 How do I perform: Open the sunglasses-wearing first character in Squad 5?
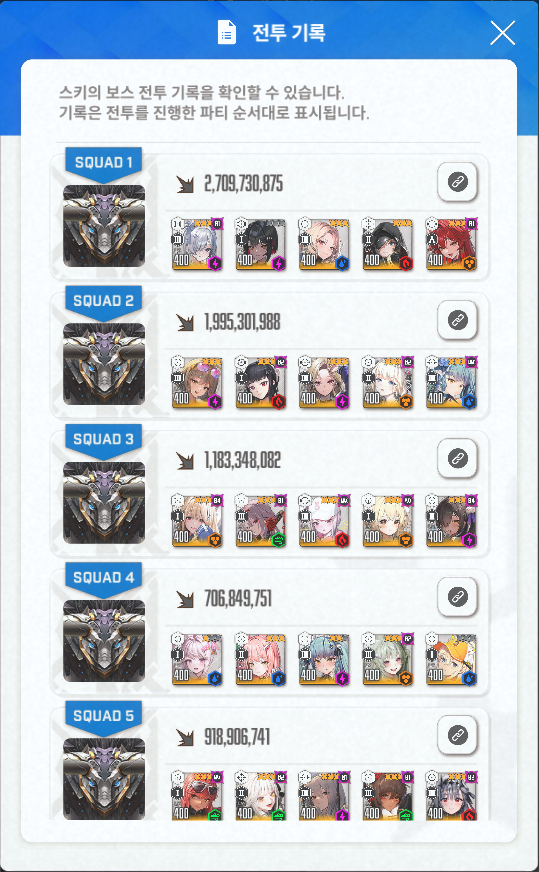pyautogui.click(x=197, y=795)
